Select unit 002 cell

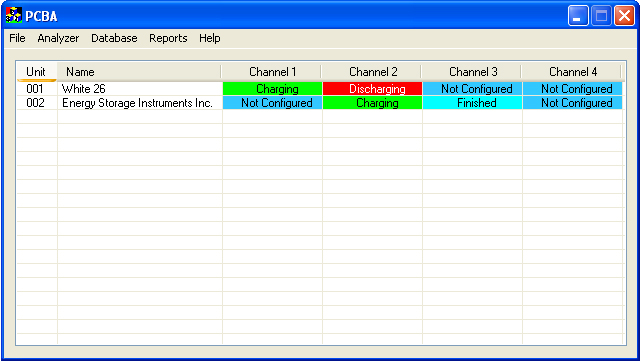(x=37, y=103)
